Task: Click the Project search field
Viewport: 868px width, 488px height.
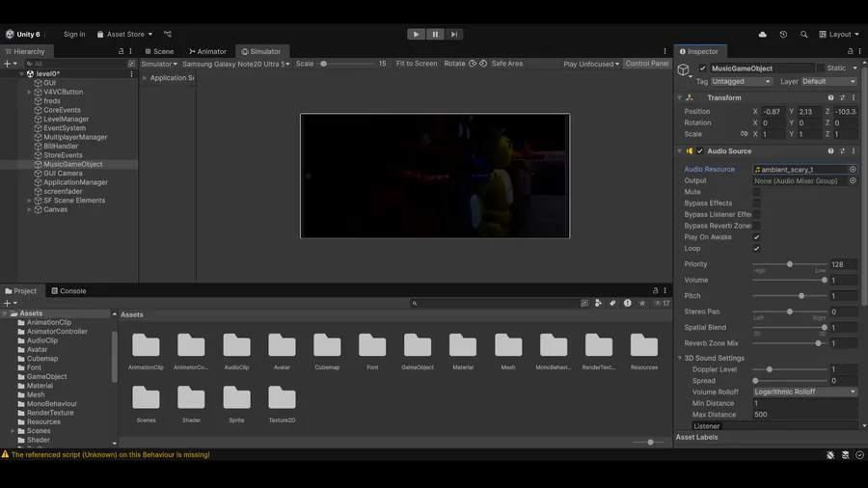Action: (x=494, y=303)
